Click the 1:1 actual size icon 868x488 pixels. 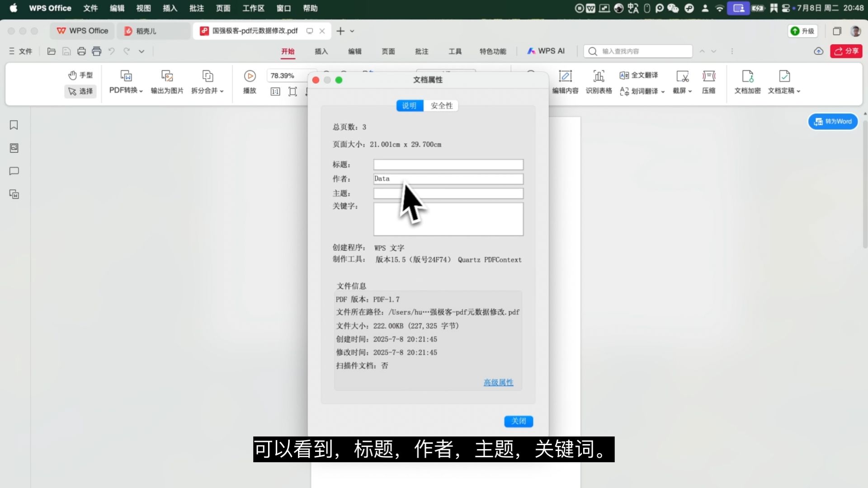[275, 92]
